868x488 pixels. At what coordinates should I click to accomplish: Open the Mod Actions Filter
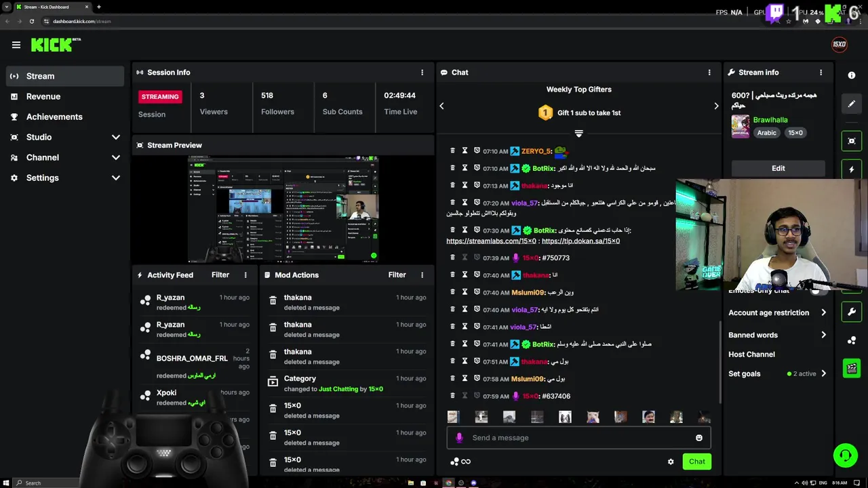tap(397, 275)
